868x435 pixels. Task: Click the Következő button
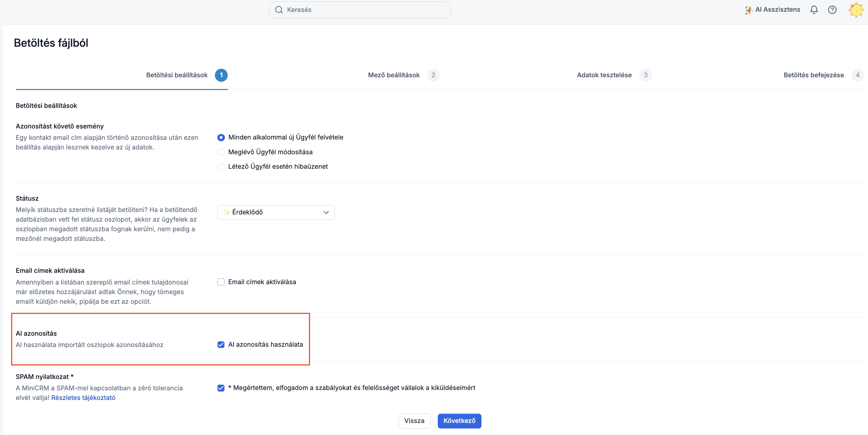coord(459,421)
